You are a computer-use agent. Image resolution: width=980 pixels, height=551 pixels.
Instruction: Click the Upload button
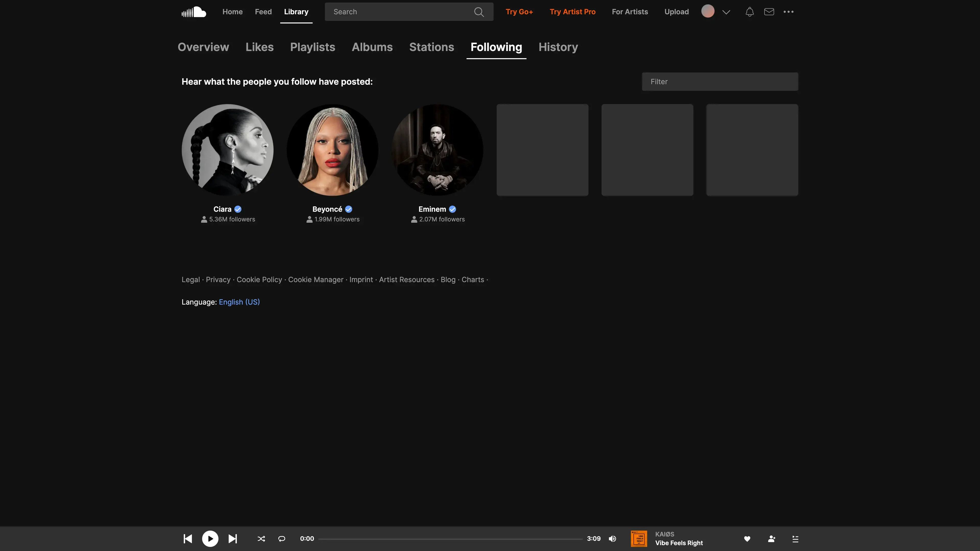click(676, 12)
